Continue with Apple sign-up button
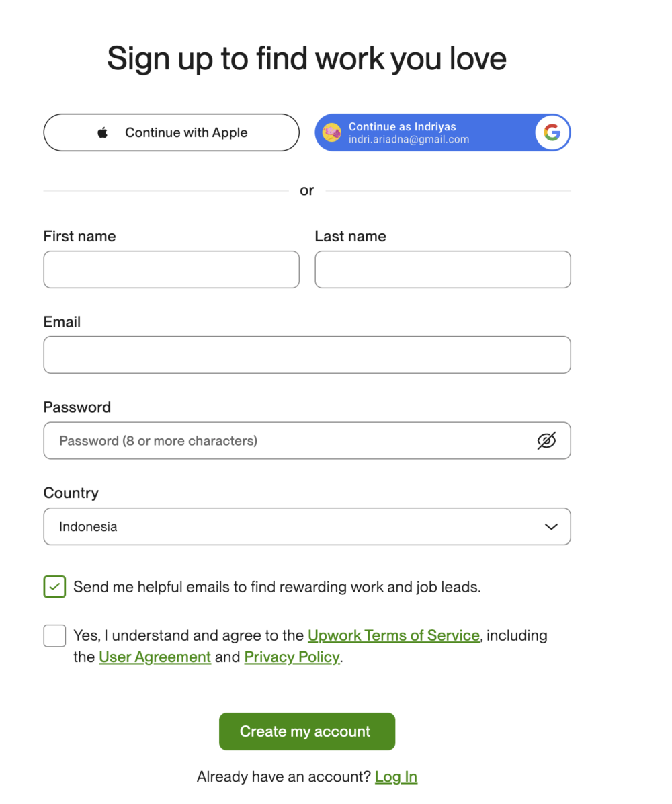The height and width of the screenshot is (804, 672). pos(171,132)
